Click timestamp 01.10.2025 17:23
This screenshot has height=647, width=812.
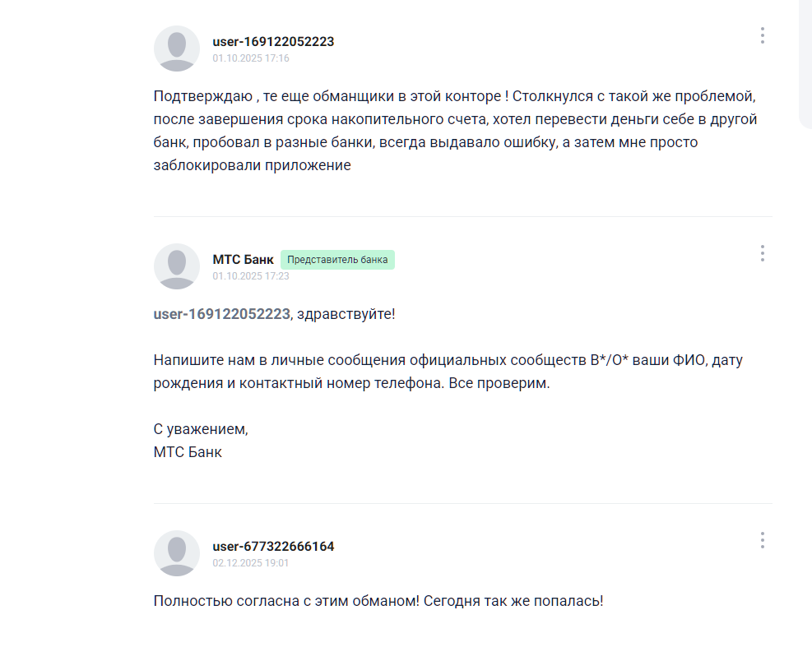coord(251,276)
